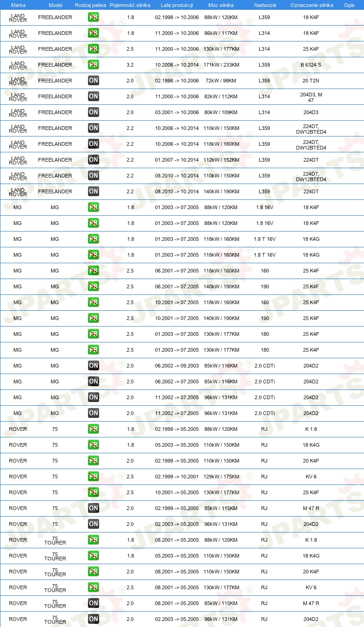
Task: Click diesel ON icon in Freelander 80kW / 109KM row
Action: 94,112
